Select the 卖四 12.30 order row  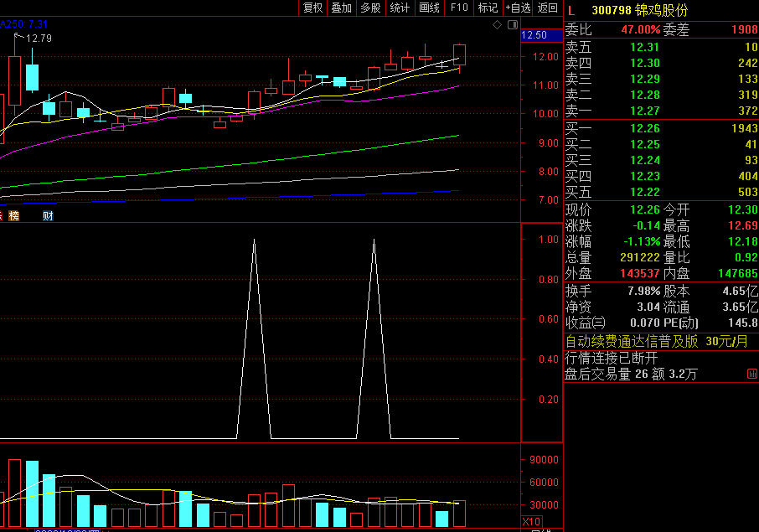(x=661, y=63)
